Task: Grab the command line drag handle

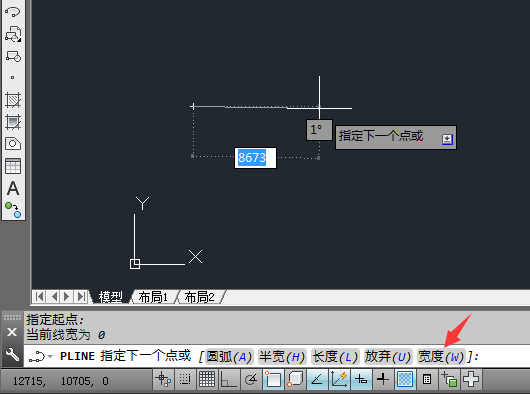Action: pos(12,317)
